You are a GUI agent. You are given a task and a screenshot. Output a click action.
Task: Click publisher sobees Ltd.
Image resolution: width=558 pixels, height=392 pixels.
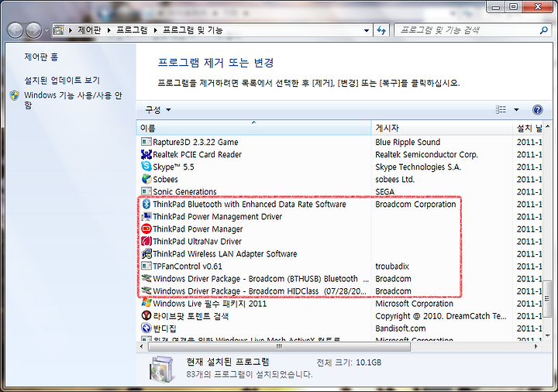(394, 179)
